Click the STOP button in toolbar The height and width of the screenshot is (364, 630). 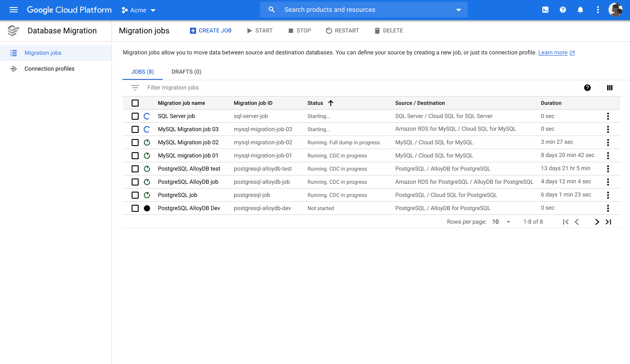300,31
